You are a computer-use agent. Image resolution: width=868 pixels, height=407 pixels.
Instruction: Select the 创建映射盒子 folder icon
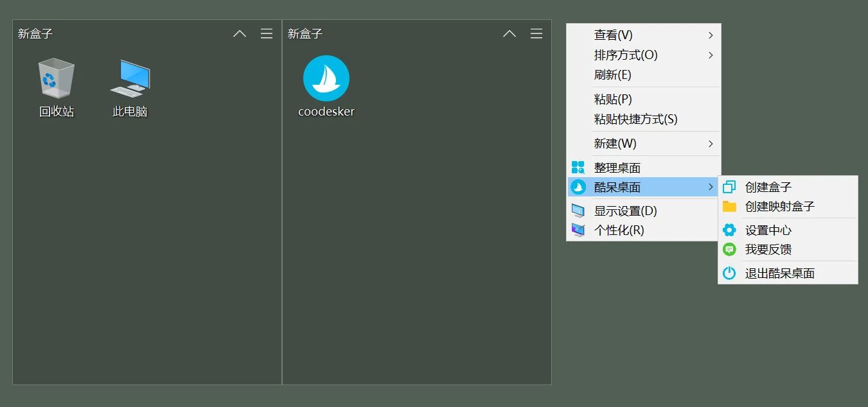point(729,206)
